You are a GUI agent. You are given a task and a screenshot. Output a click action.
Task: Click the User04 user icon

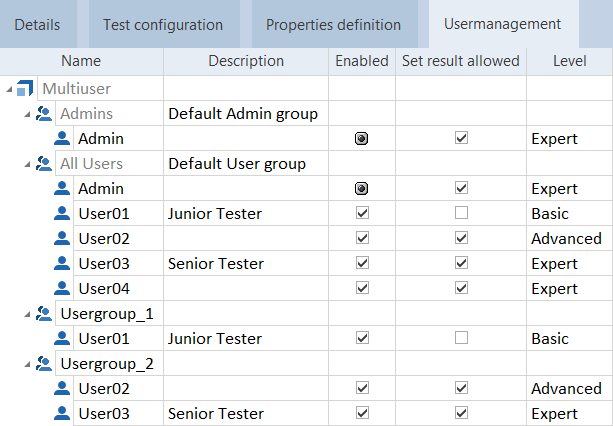(x=62, y=289)
